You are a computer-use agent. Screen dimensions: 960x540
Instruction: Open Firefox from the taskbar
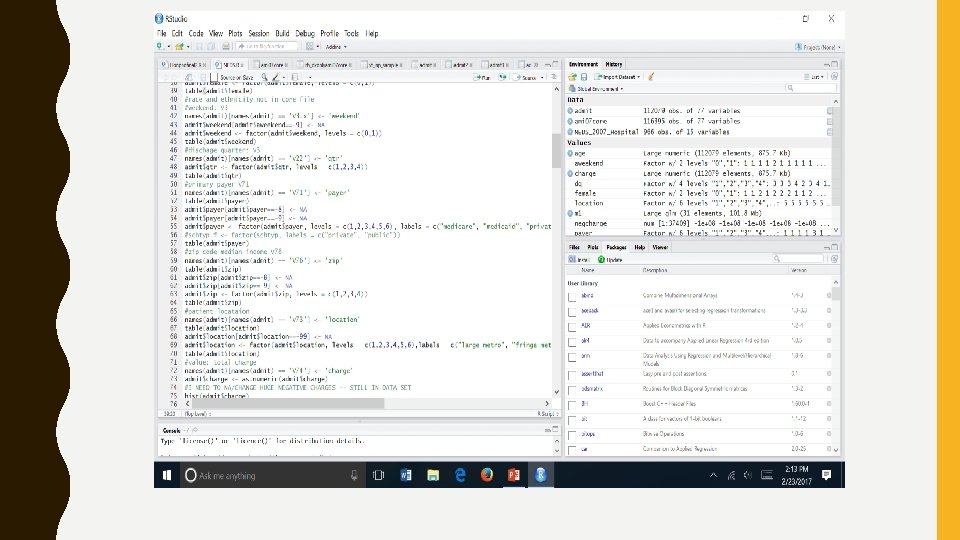[x=487, y=475]
